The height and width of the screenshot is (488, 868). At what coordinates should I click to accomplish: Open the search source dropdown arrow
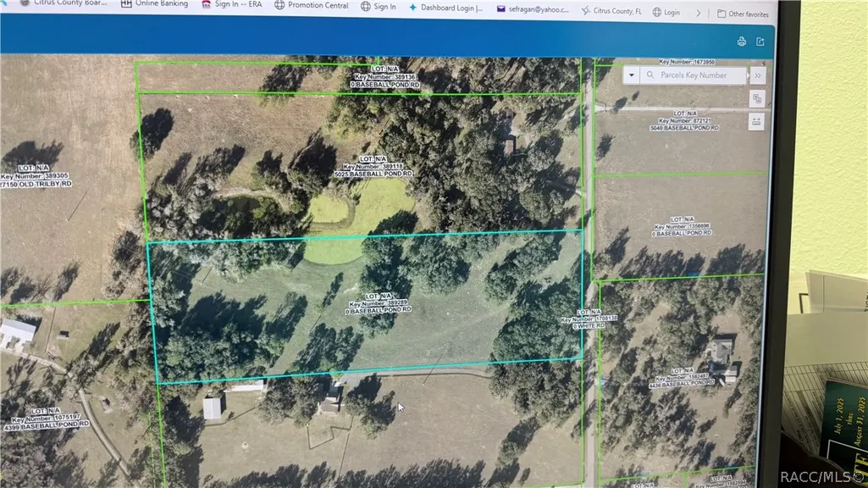(632, 75)
